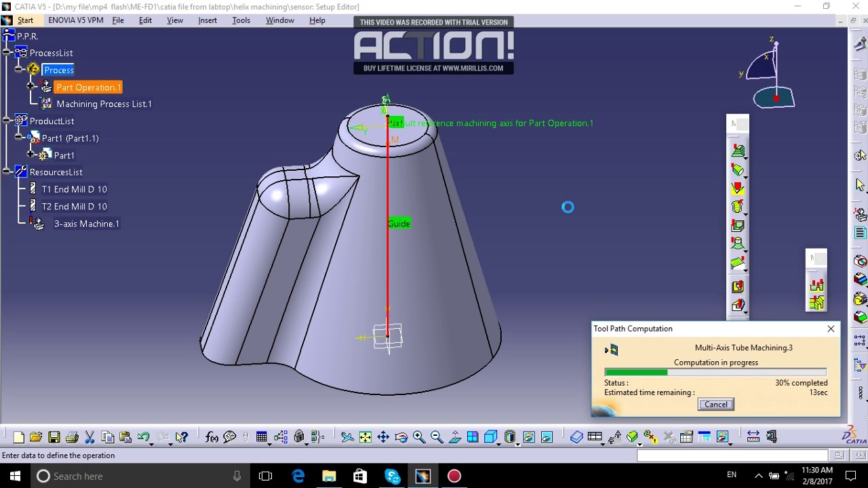Viewport: 868px width, 488px height.
Task: Click the green Guide label in viewport
Action: [399, 224]
